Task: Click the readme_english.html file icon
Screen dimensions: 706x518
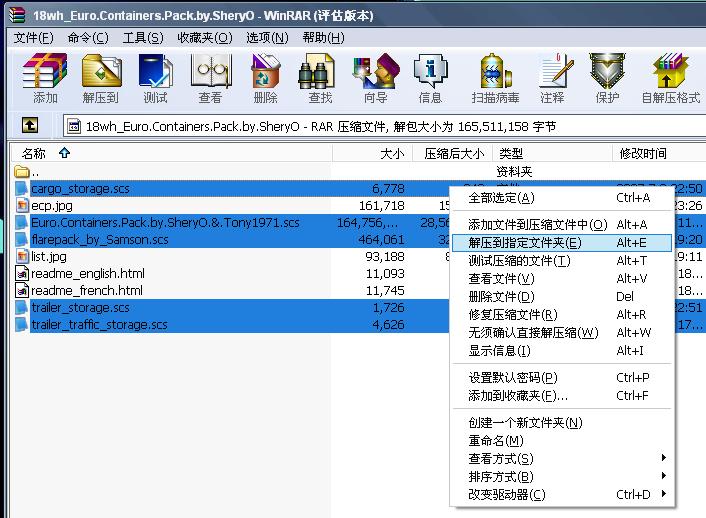Action: 22,274
